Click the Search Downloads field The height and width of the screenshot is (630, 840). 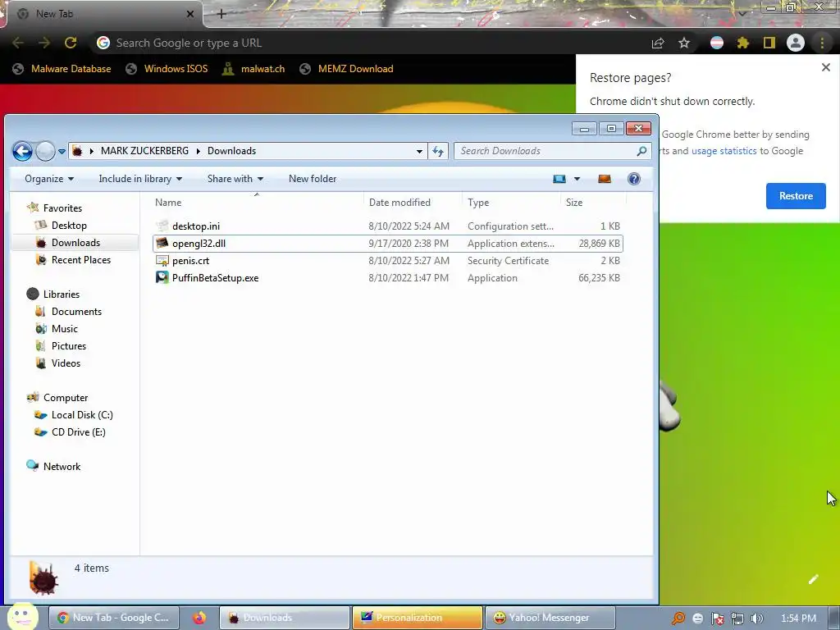(x=552, y=151)
